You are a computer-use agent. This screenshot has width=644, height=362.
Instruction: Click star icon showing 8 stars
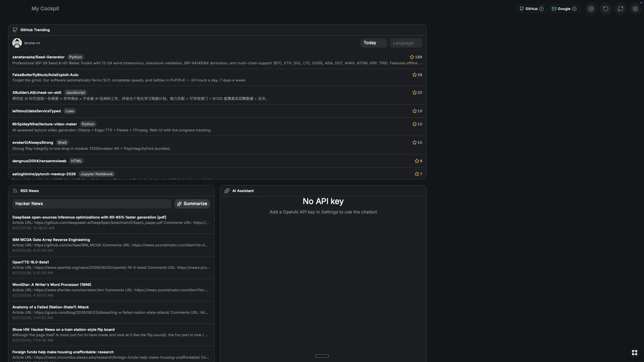pyautogui.click(x=417, y=161)
